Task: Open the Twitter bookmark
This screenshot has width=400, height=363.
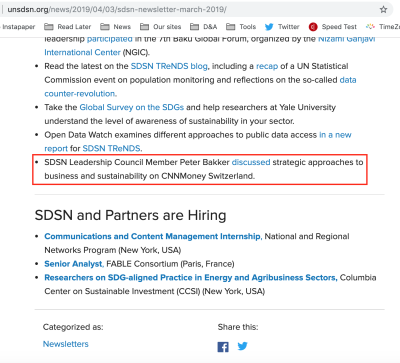Action: [282, 27]
